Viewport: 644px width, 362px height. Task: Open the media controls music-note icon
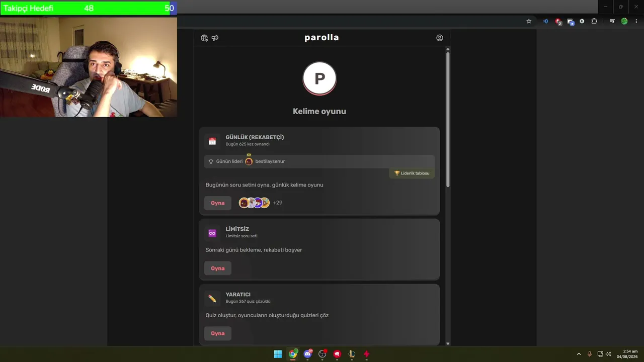point(612,21)
